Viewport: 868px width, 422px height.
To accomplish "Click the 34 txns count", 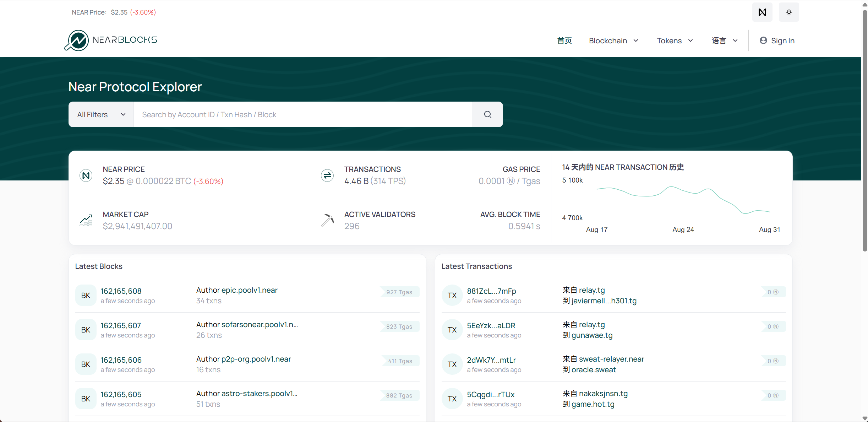I will point(209,301).
